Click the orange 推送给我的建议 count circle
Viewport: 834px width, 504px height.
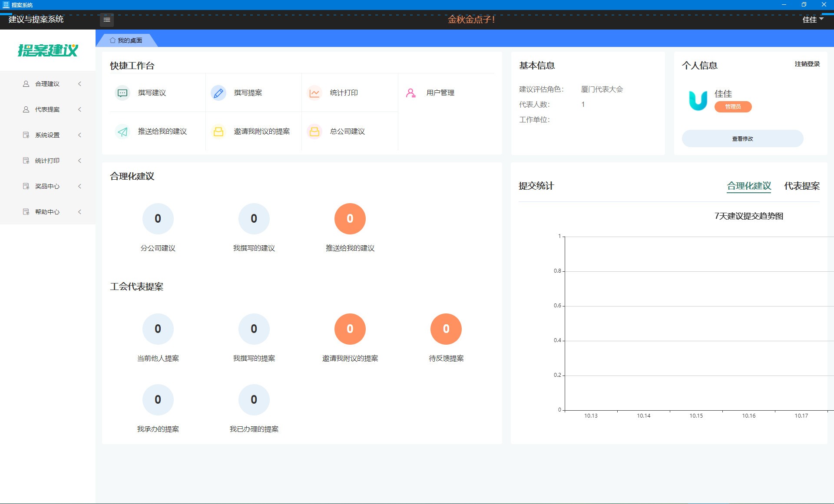pos(350,219)
